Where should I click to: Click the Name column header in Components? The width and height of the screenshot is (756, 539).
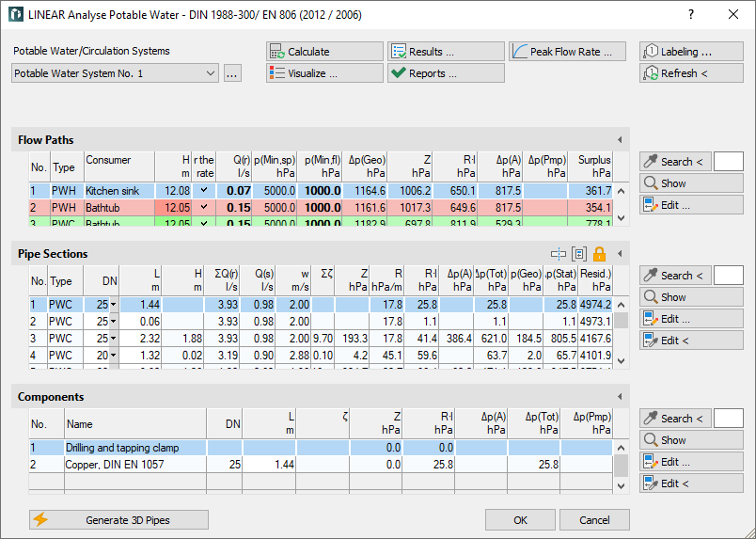pyautogui.click(x=135, y=424)
